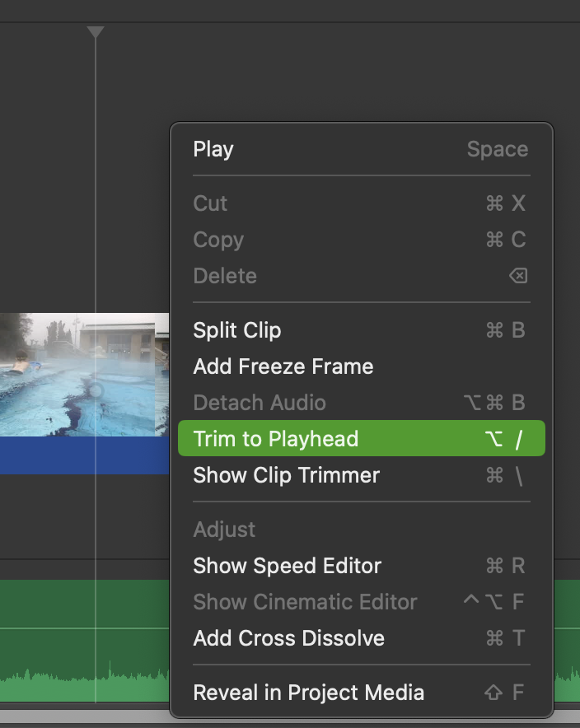Select Show Cinematic Editor
Image resolution: width=580 pixels, height=728 pixels.
point(362,602)
